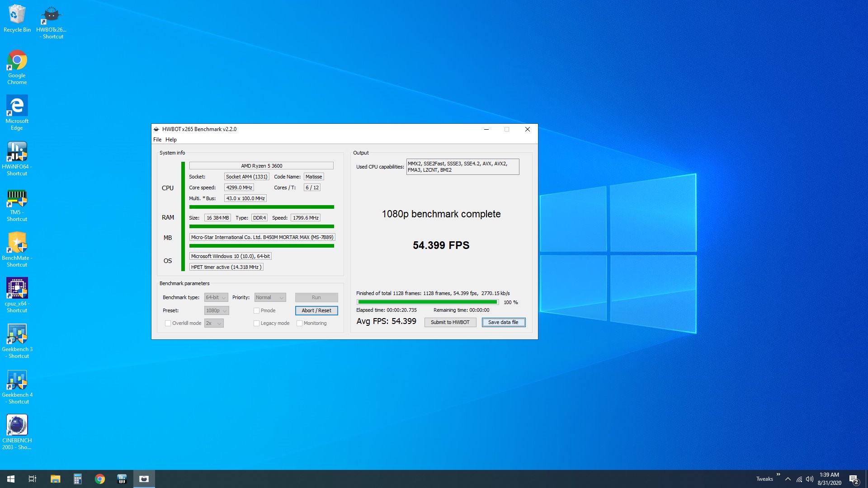Toggle the Pmode checkbox

tap(256, 310)
